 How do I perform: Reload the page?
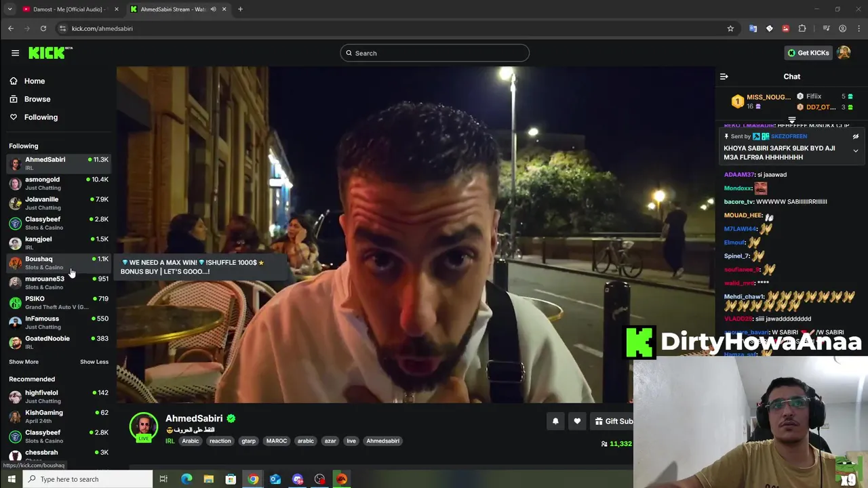[x=43, y=28]
